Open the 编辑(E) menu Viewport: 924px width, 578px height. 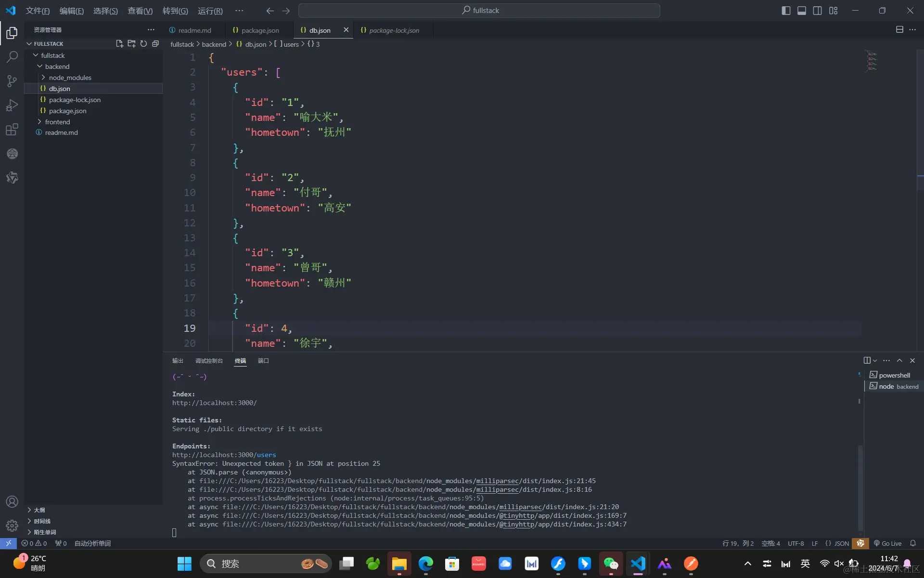click(72, 11)
